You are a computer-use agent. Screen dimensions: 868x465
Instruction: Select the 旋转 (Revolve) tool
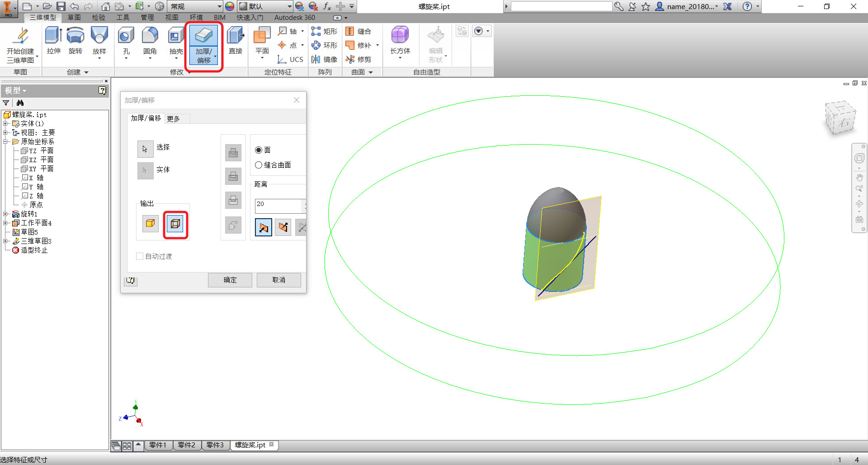tap(75, 41)
